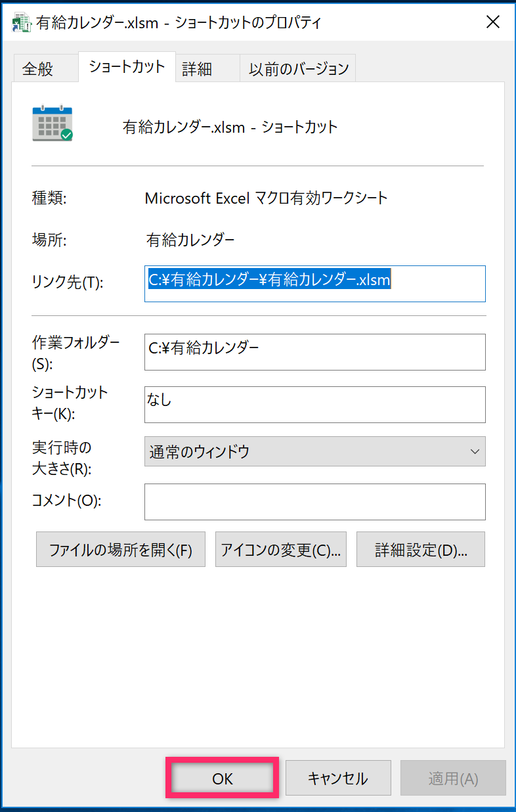Viewport: 516px width, 812px height.
Task: Click the Excel shortcut icon in title bar
Action: click(x=22, y=23)
